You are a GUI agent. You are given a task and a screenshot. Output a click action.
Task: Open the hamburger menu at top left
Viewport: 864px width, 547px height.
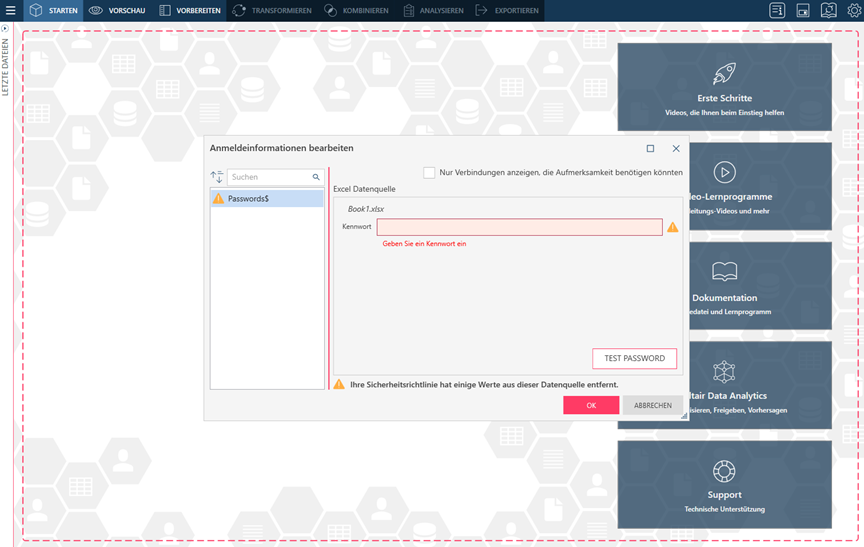(10, 11)
